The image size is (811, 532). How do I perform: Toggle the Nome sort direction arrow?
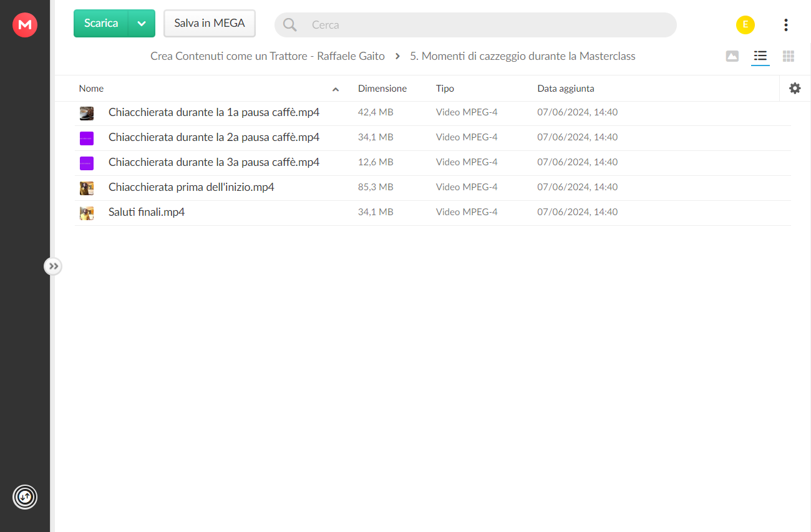336,89
